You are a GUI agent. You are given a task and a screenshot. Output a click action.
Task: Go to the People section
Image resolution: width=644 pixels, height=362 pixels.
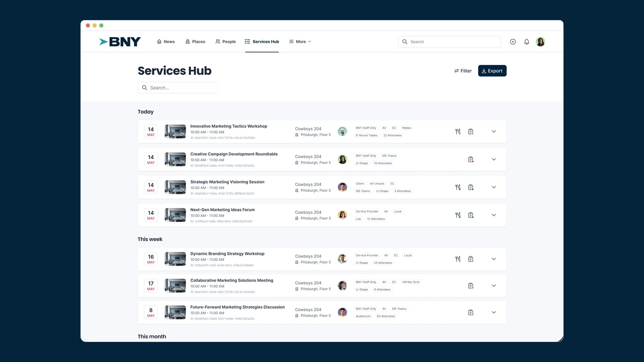(225, 42)
